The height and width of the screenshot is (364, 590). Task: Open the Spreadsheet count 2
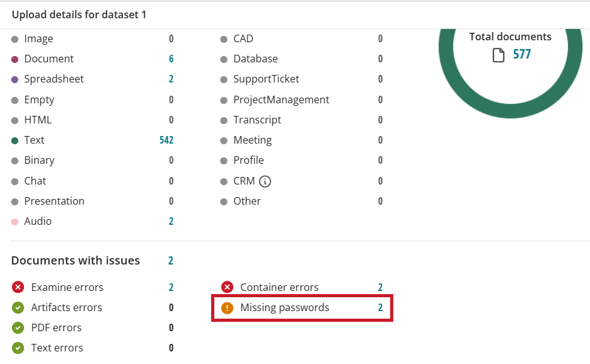171,79
